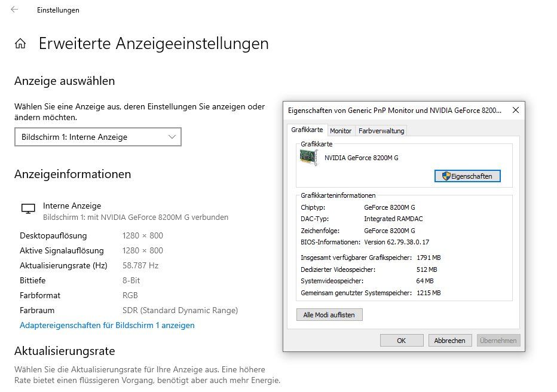Switch to the Farbverwaltung tab
Viewport: 557px width, 392px height.
click(x=381, y=131)
